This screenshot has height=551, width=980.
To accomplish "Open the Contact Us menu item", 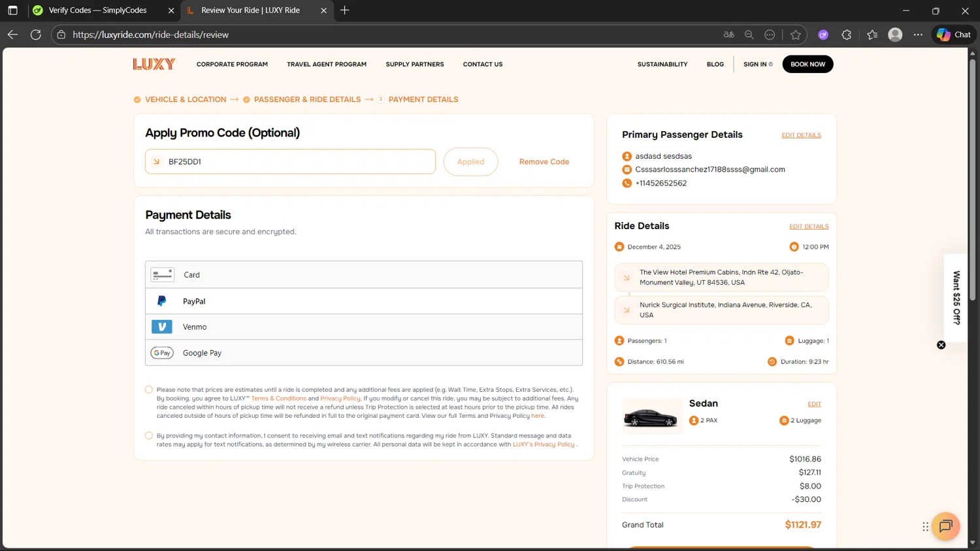I will click(483, 64).
